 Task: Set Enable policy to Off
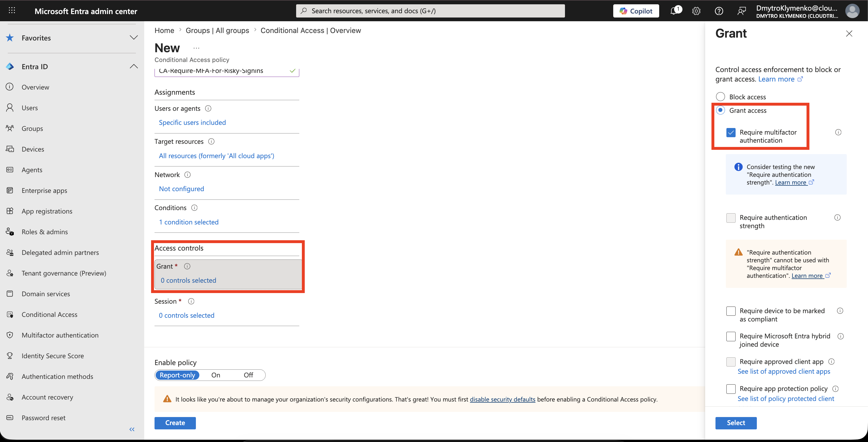click(x=248, y=375)
